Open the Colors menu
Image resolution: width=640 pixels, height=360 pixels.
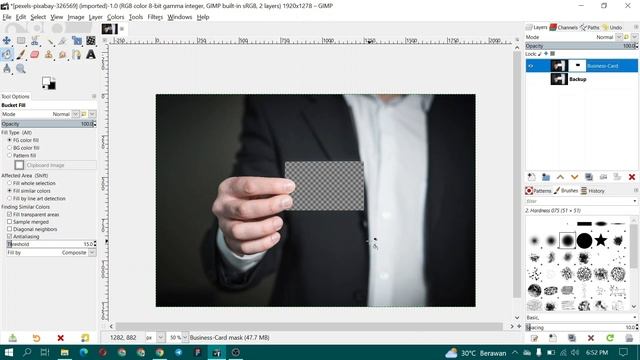coord(116,17)
